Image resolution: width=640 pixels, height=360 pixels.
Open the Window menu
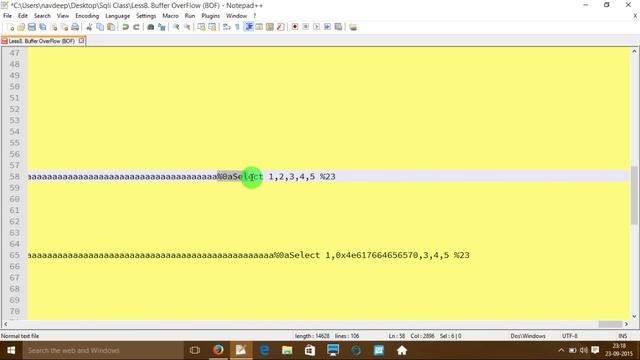click(236, 16)
